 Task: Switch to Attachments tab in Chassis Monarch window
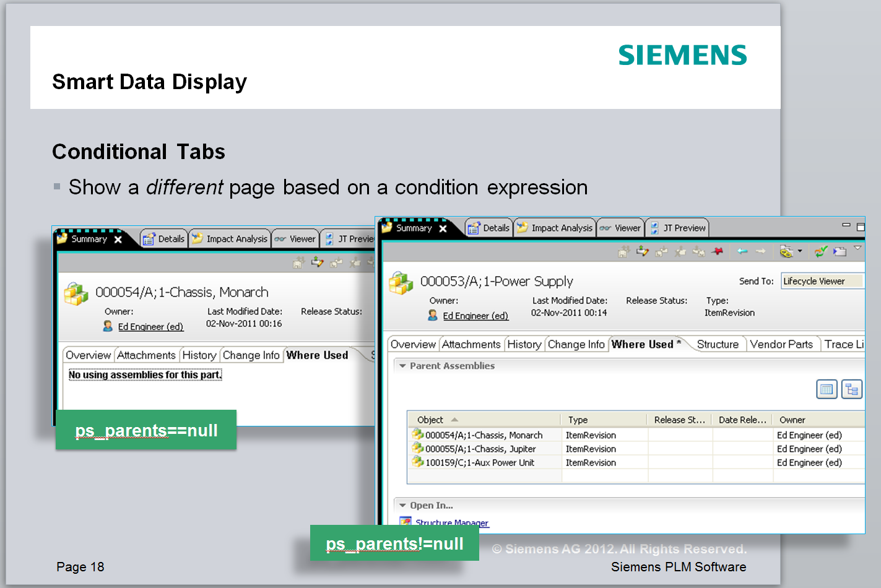[146, 355]
